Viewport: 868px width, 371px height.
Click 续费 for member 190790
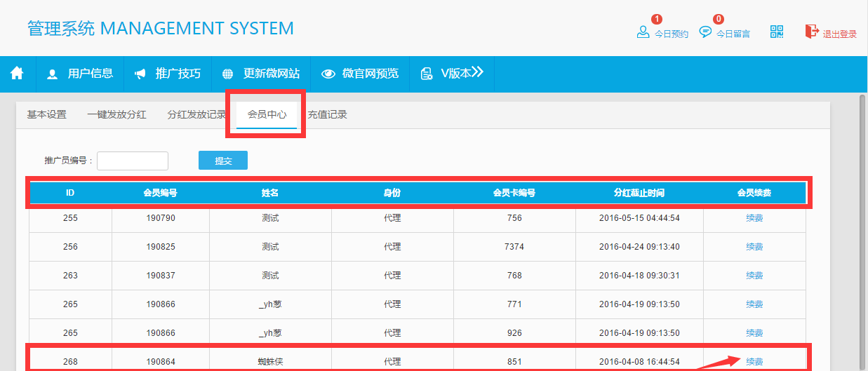[754, 218]
